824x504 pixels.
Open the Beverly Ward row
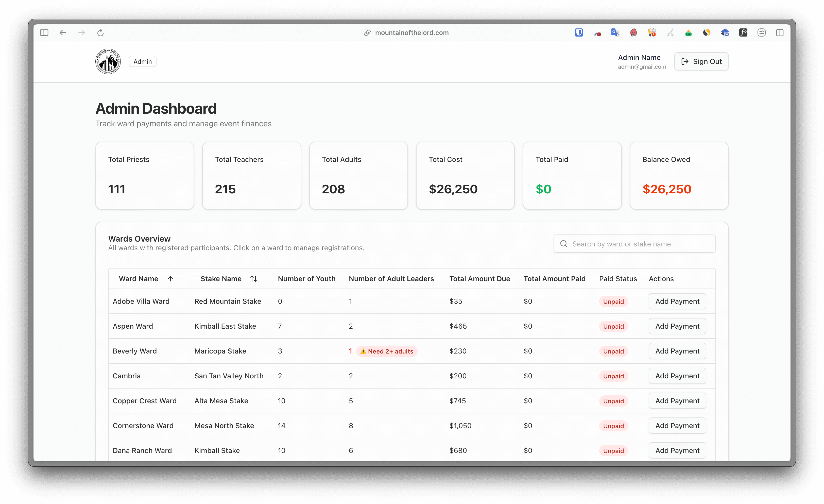click(x=134, y=351)
